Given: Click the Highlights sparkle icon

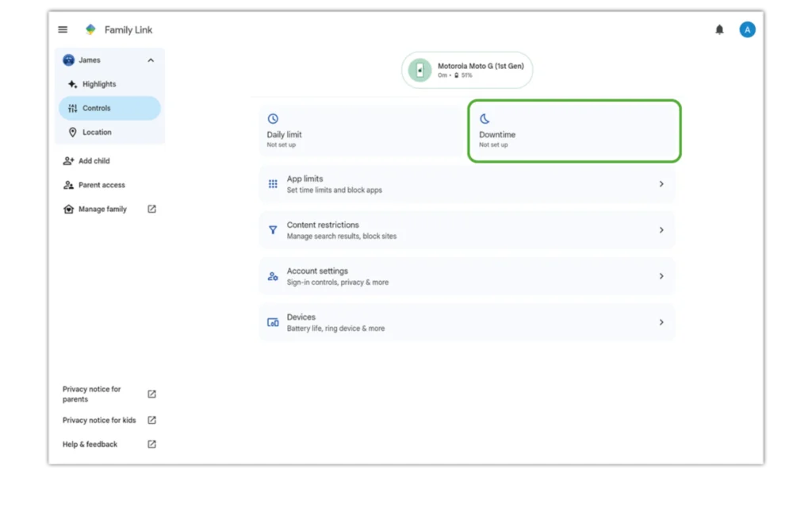Looking at the screenshot, I should 72,84.
